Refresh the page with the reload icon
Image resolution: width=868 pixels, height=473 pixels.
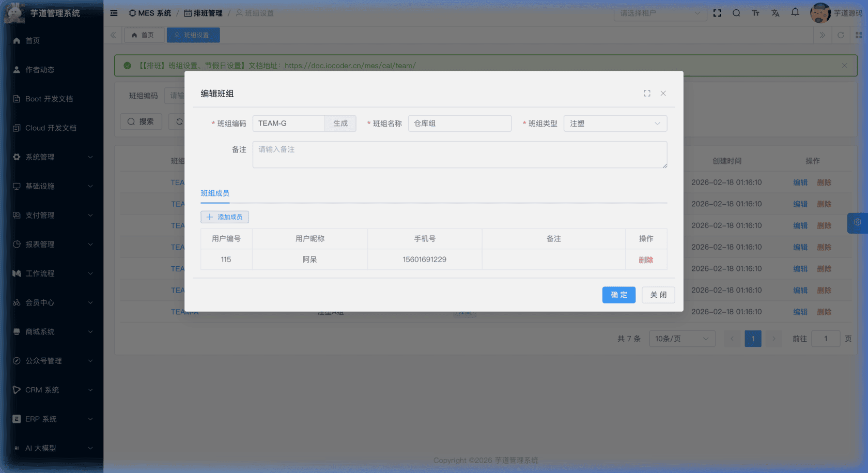point(841,35)
